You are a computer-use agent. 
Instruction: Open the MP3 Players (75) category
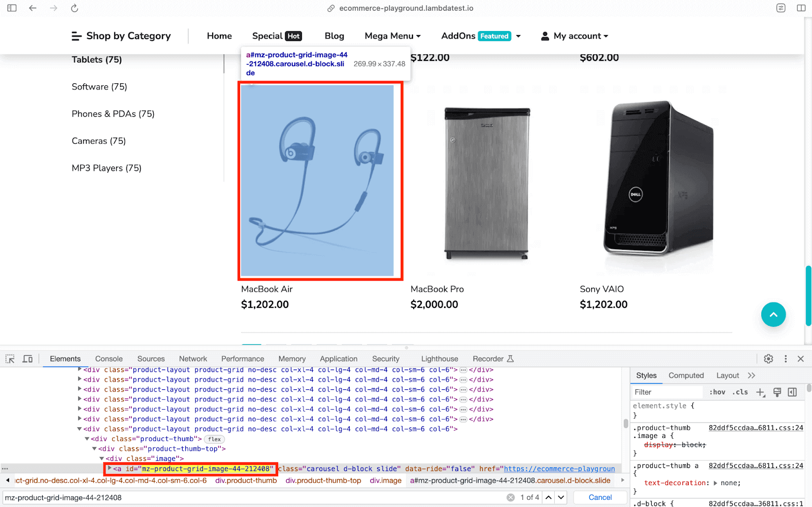[x=107, y=168]
